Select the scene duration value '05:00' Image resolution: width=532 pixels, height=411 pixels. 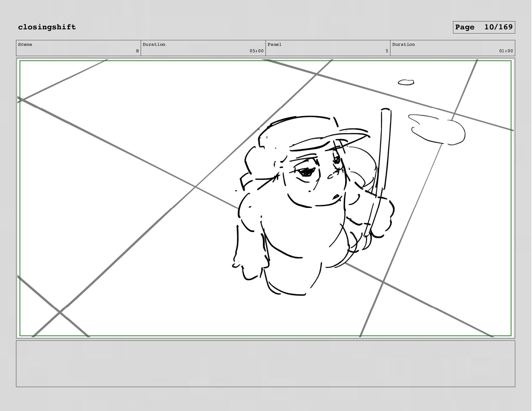[x=256, y=51]
